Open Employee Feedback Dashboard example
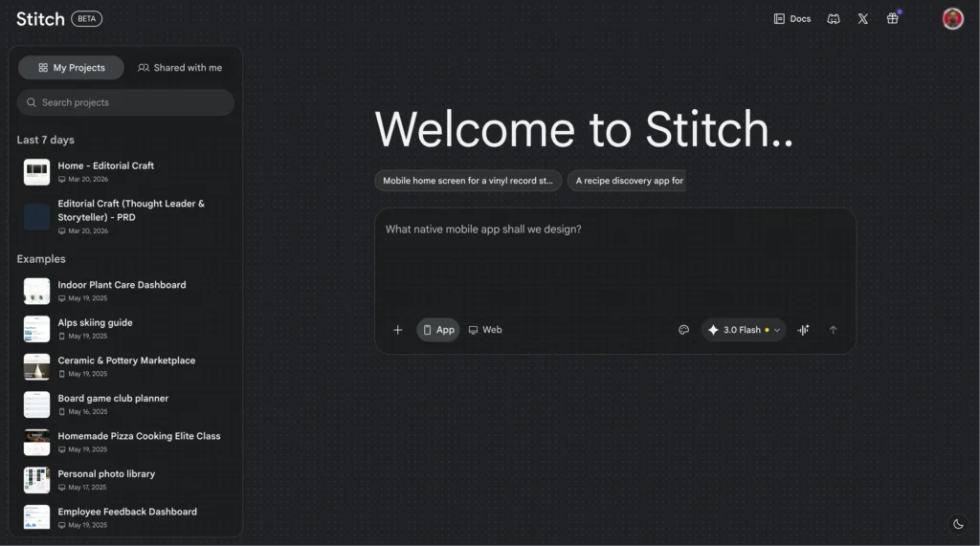Screen dimensions: 980x546 [x=125, y=518]
